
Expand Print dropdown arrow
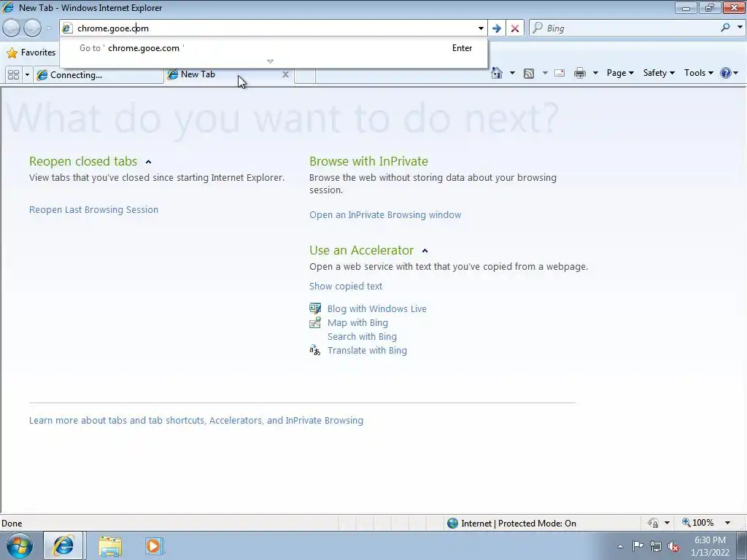[595, 73]
